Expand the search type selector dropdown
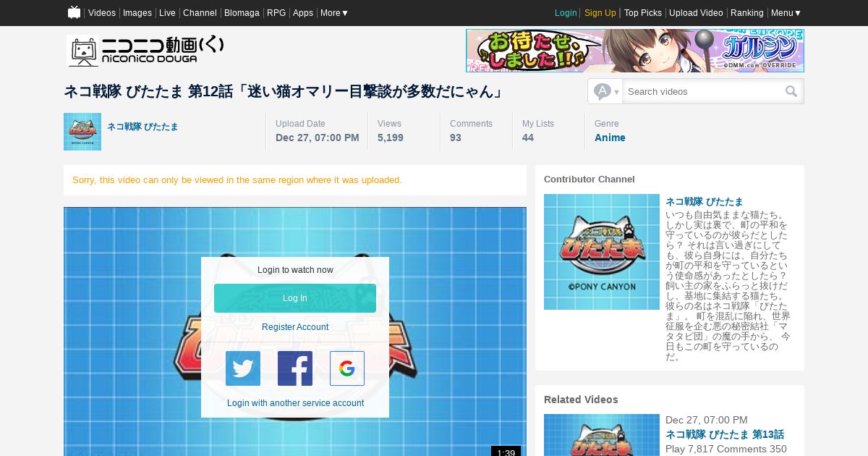The width and height of the screenshot is (868, 456). coord(606,91)
